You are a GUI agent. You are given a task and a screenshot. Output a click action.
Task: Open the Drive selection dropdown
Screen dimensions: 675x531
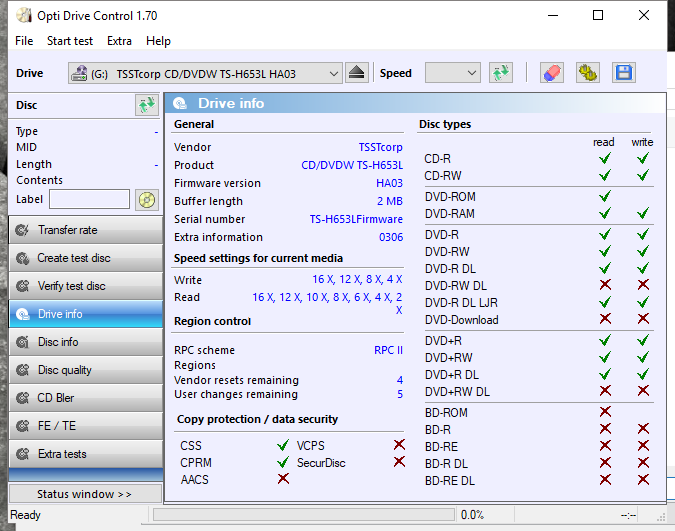tap(205, 73)
